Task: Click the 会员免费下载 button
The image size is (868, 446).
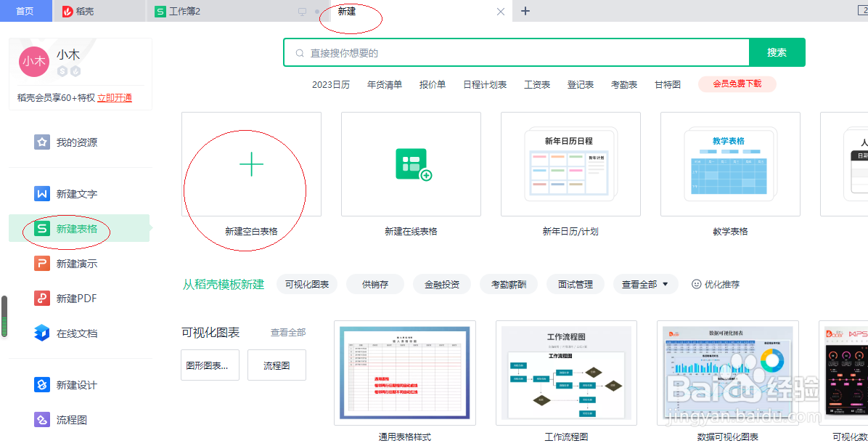Action: pos(737,84)
